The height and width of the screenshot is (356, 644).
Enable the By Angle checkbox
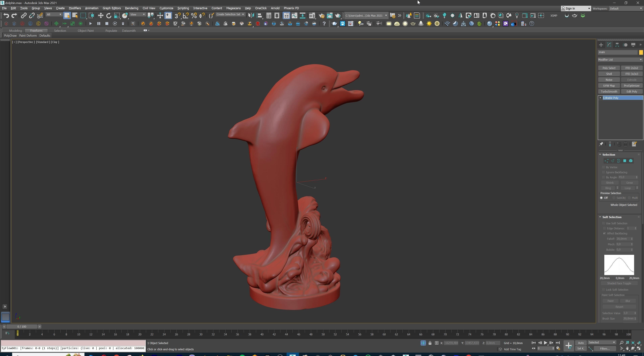(604, 177)
